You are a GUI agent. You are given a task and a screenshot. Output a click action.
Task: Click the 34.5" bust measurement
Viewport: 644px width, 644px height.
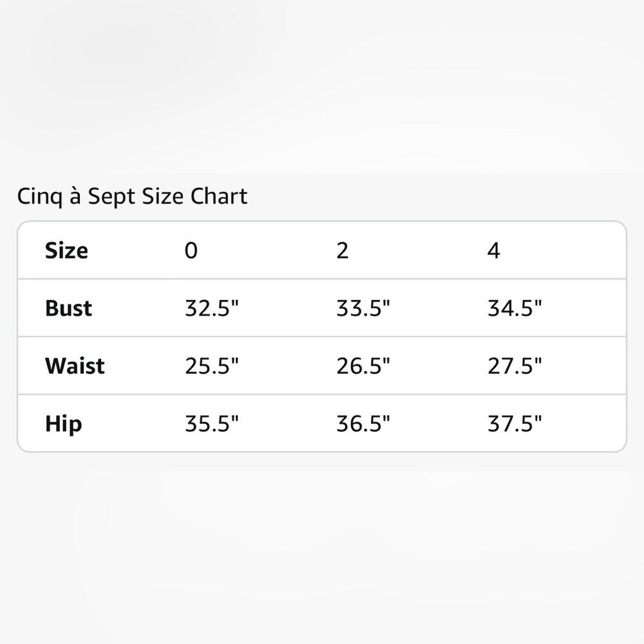[x=515, y=308]
